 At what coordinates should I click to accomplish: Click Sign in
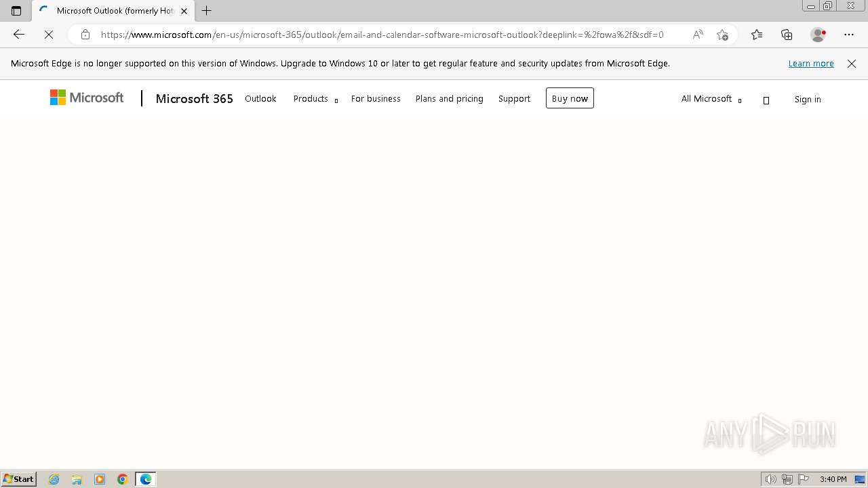click(x=808, y=99)
